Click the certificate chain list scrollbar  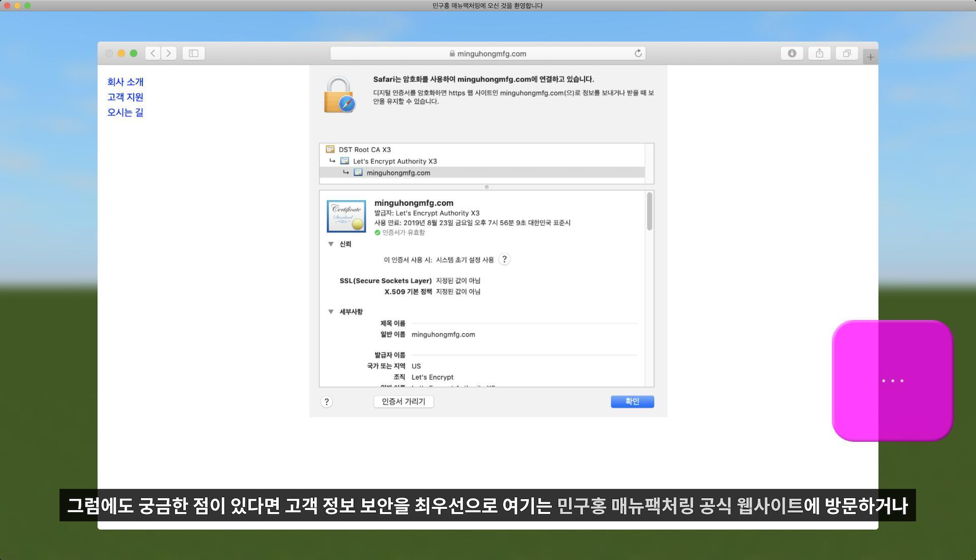649,164
